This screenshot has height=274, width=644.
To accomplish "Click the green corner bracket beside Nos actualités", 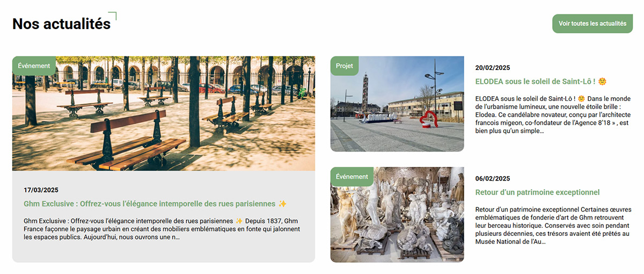I will tap(112, 16).
